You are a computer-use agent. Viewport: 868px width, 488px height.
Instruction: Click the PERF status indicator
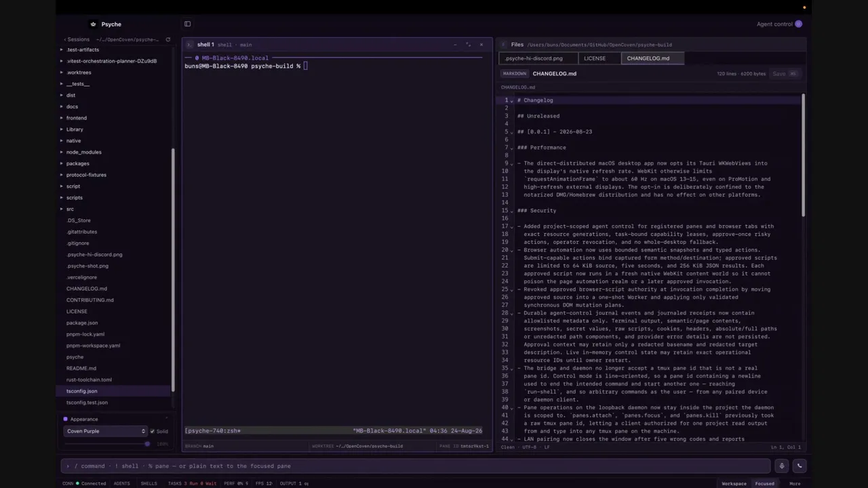click(x=236, y=483)
